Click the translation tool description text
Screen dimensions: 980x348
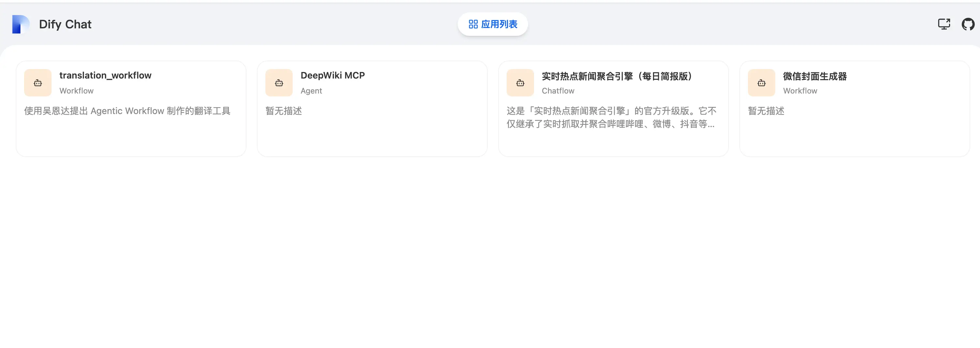tap(127, 111)
